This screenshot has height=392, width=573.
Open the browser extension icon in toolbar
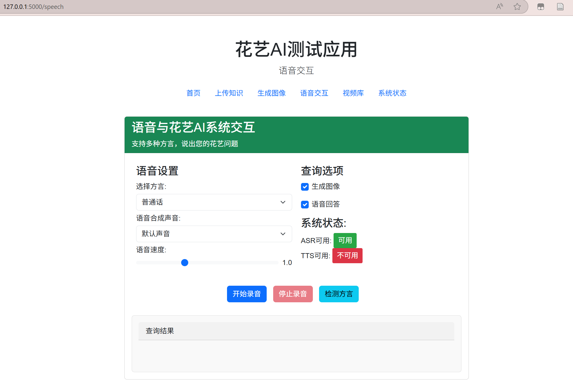(x=541, y=7)
